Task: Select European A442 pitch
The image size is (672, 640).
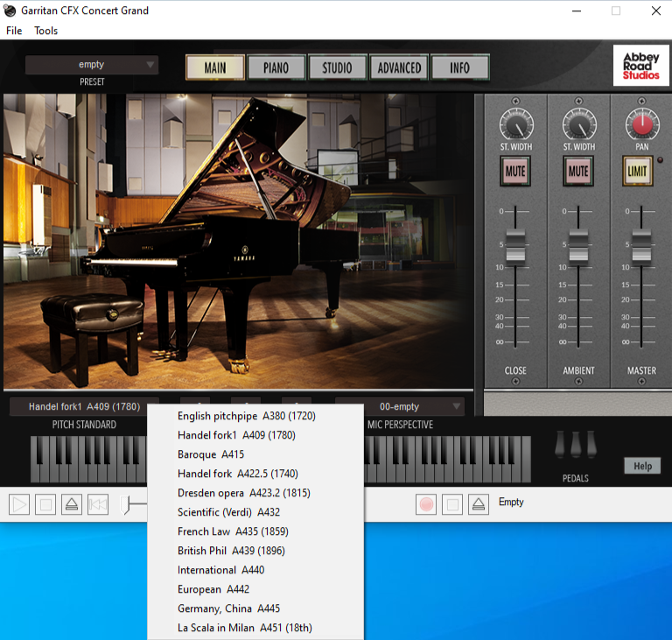Action: pyautogui.click(x=255, y=589)
